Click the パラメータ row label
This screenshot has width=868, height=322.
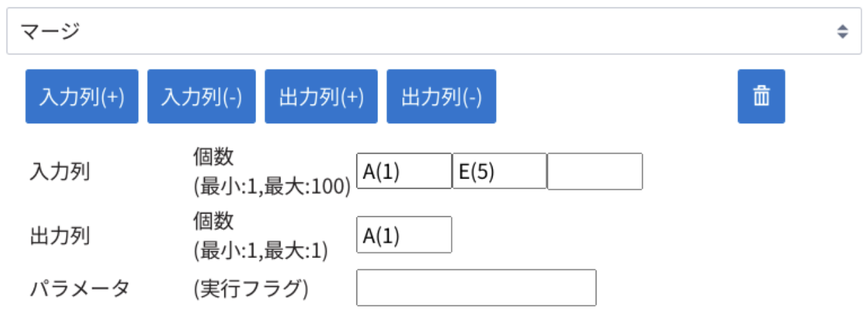(79, 288)
